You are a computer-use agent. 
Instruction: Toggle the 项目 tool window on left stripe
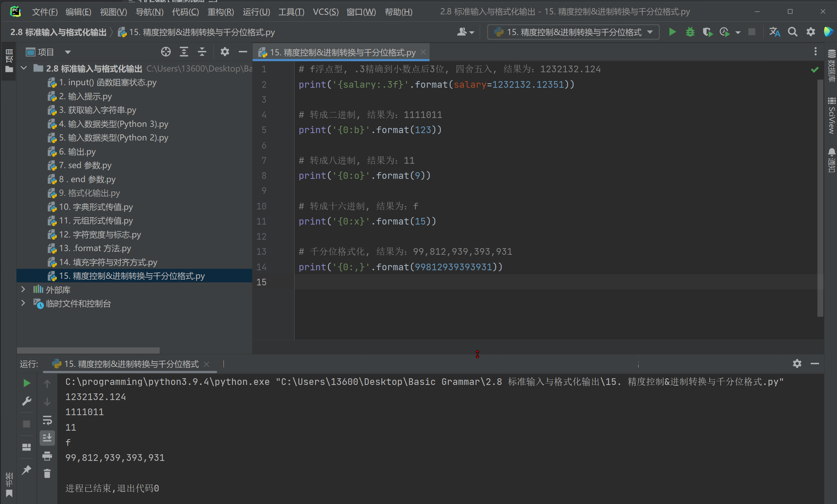[x=9, y=60]
